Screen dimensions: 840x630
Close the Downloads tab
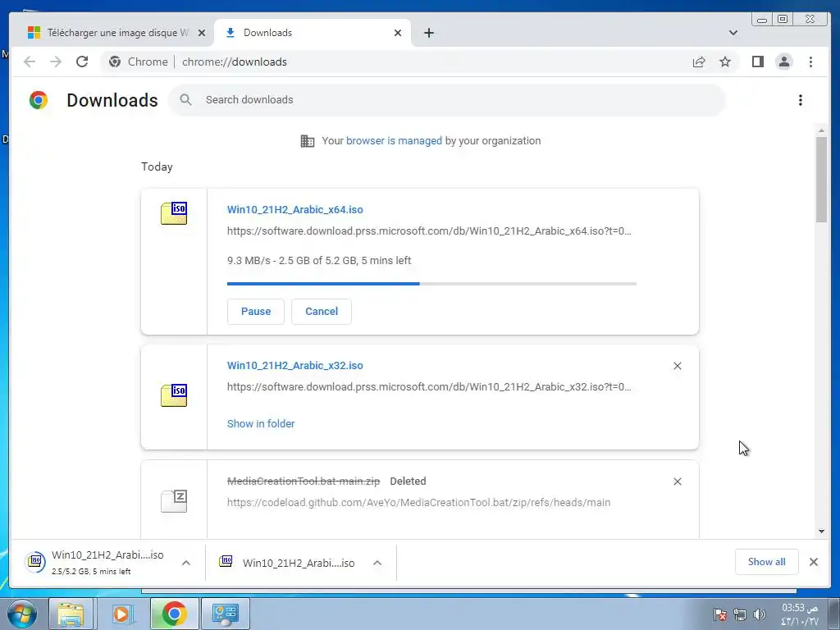(398, 33)
